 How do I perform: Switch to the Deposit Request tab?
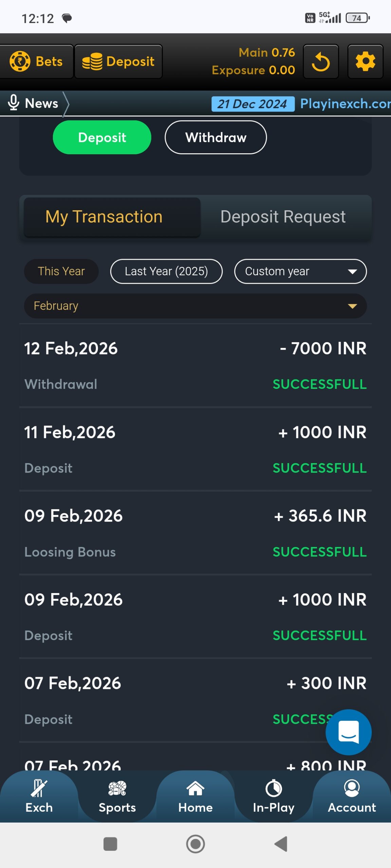(x=283, y=217)
